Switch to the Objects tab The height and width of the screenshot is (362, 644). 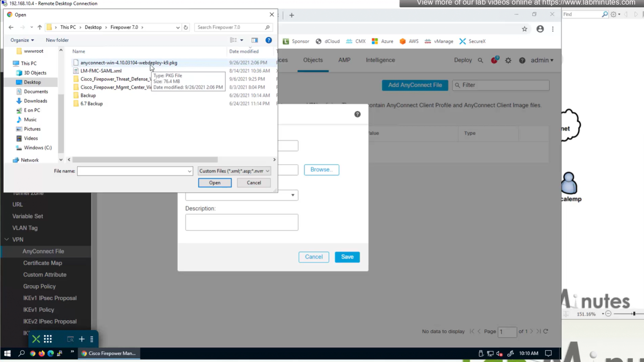313,60
